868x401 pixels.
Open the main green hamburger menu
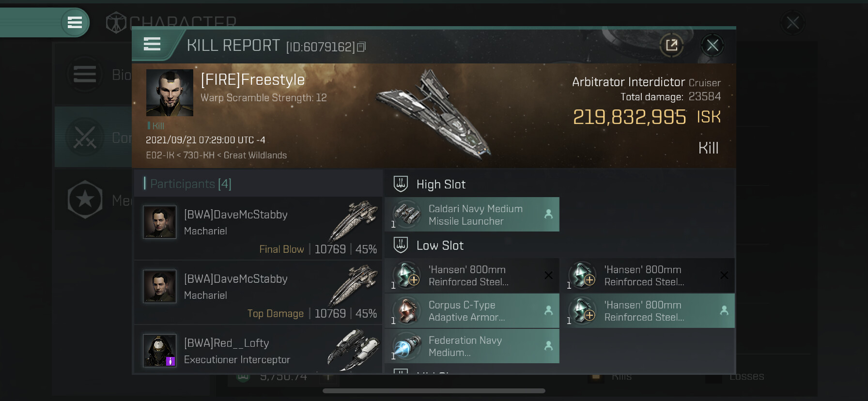pyautogui.click(x=75, y=22)
